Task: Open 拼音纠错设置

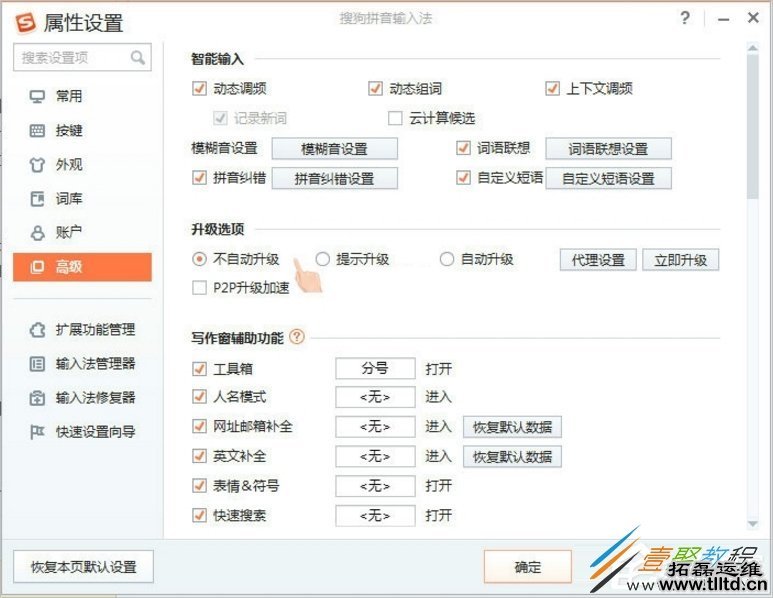Action: tap(335, 178)
